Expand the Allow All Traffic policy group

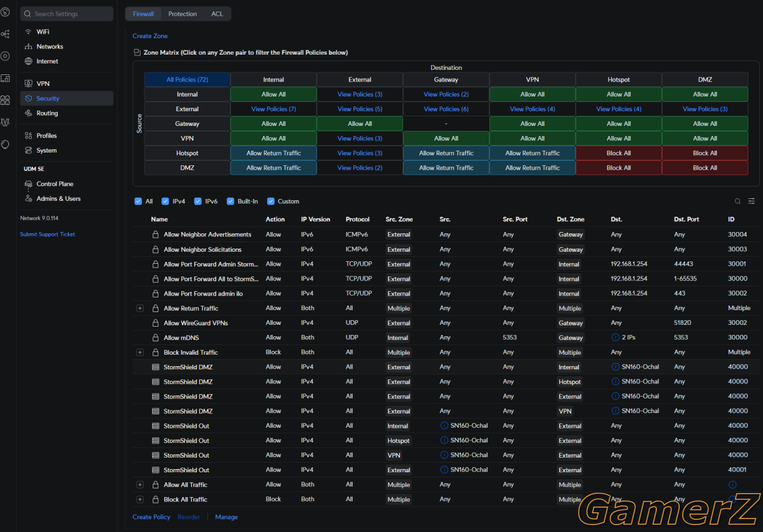(x=140, y=485)
